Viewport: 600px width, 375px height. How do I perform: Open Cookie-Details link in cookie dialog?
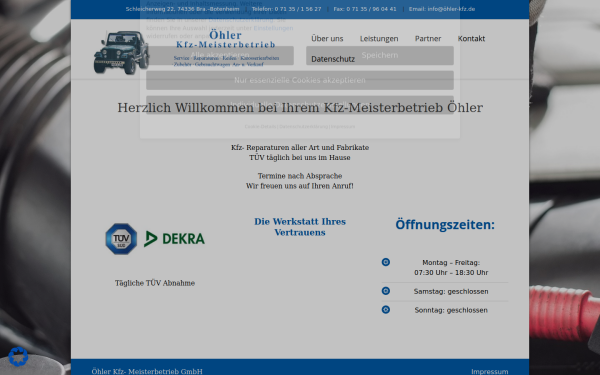tap(260, 126)
